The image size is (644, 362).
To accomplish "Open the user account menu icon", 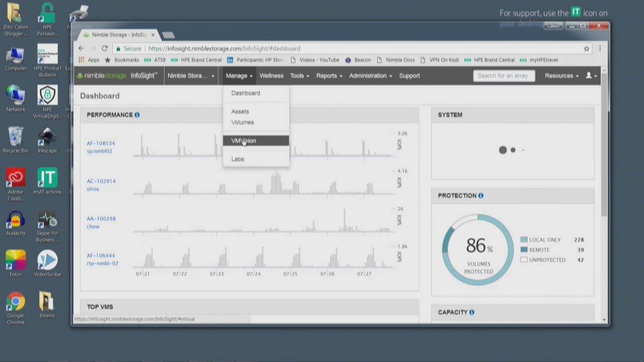I will pyautogui.click(x=591, y=75).
